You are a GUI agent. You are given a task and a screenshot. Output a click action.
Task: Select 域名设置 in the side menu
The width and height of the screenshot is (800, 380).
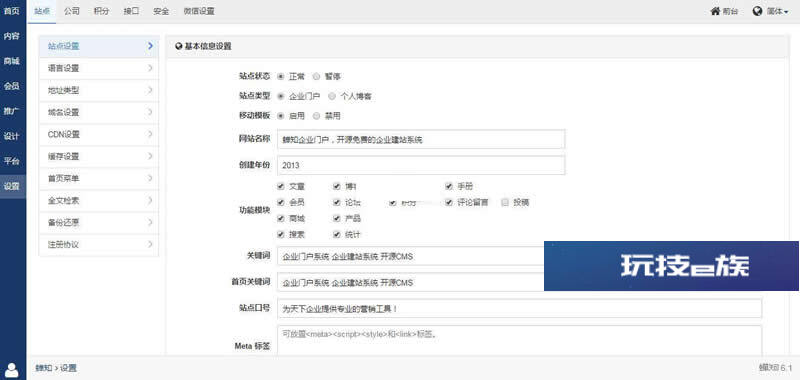coord(98,112)
